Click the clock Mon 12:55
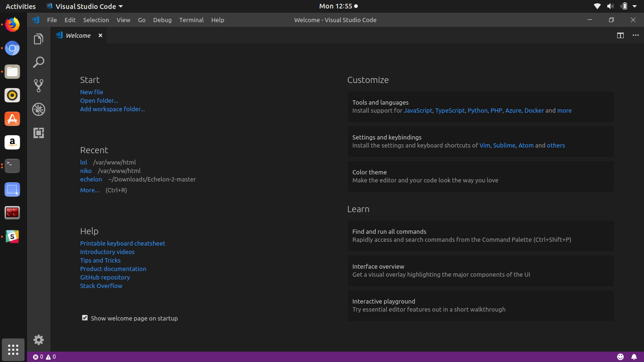Image resolution: width=644 pixels, height=362 pixels. point(336,6)
